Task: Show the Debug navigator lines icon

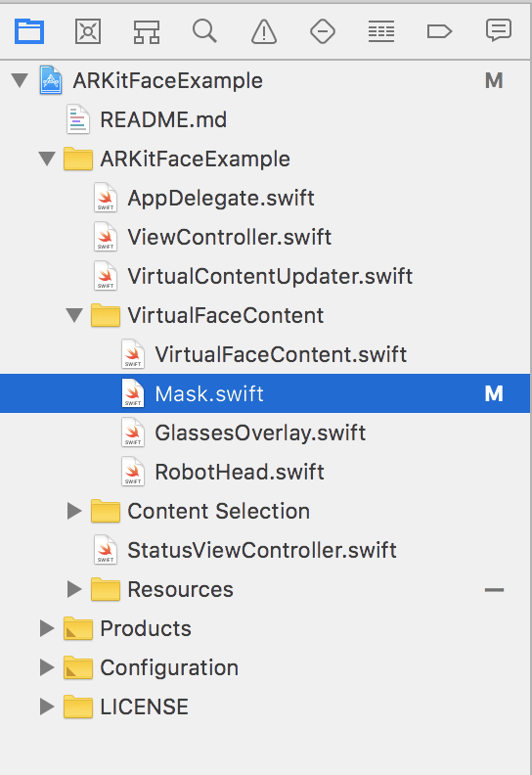Action: pyautogui.click(x=380, y=31)
